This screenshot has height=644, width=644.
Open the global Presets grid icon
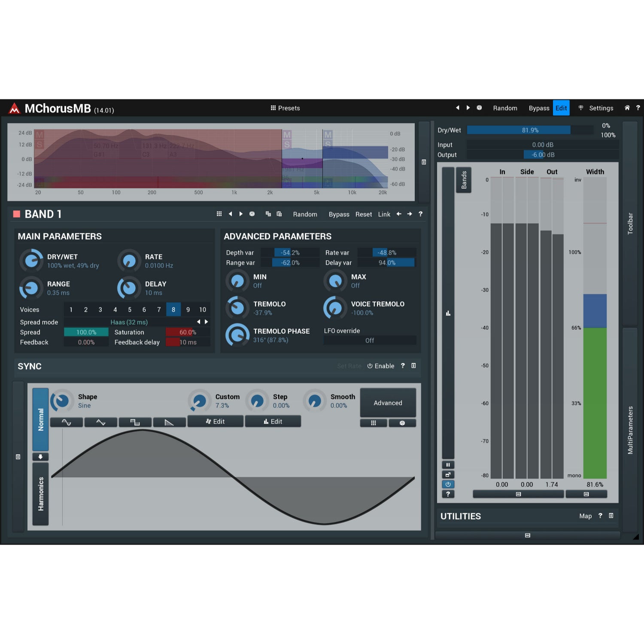tap(273, 108)
